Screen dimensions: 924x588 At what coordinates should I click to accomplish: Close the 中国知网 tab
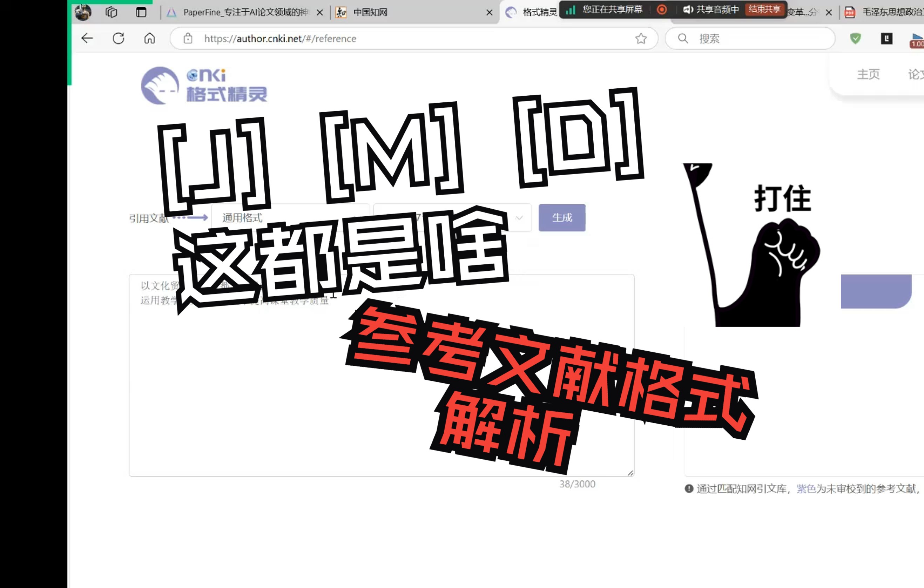pyautogui.click(x=489, y=12)
